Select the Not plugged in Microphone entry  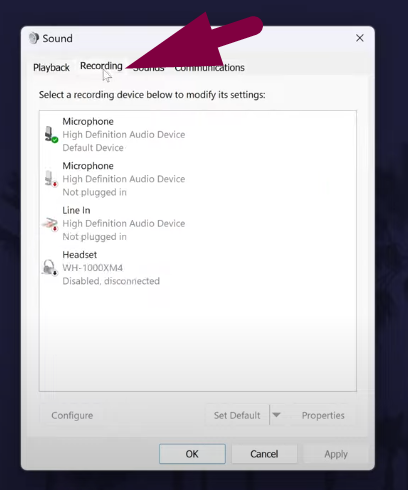[198, 179]
